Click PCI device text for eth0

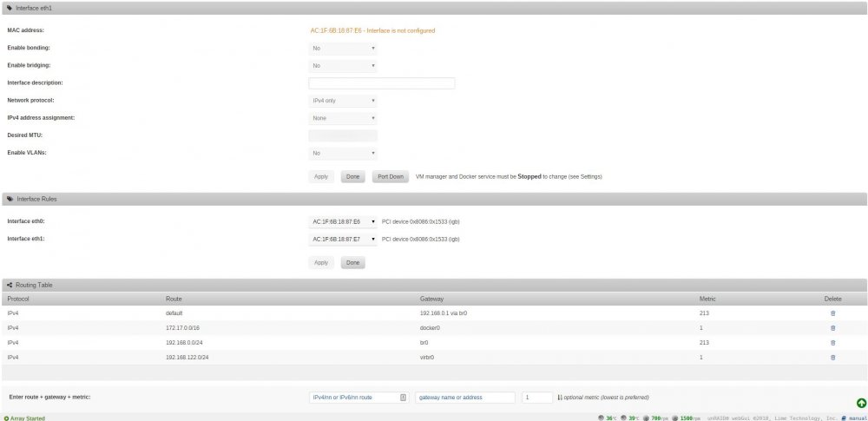(421, 221)
